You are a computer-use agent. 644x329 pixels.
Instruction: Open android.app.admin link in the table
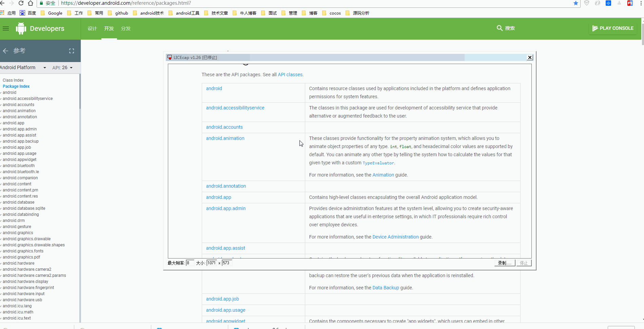point(226,208)
